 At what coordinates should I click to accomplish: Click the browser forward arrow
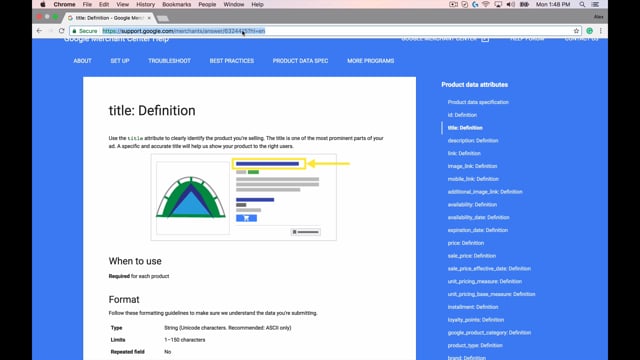coord(50,31)
